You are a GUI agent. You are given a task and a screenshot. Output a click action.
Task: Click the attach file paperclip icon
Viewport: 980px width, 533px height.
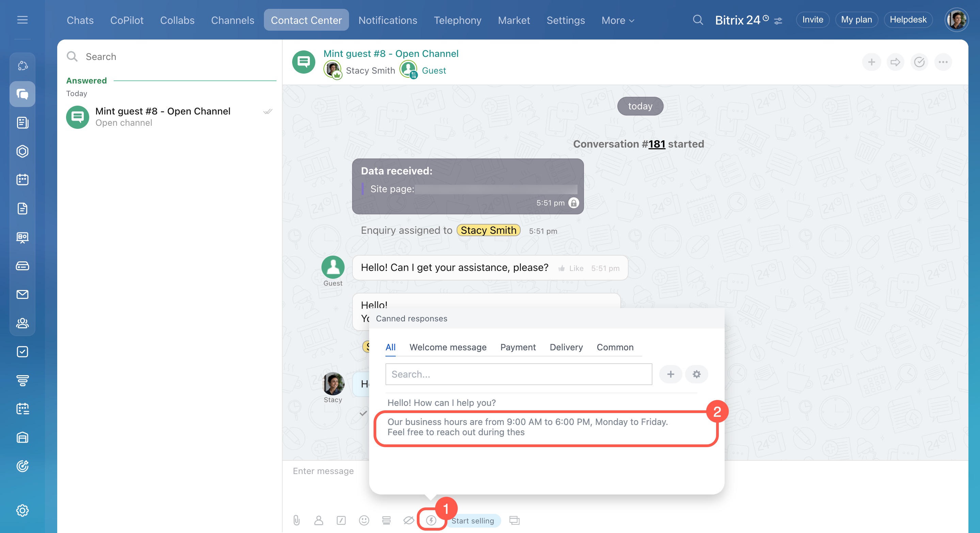296,520
